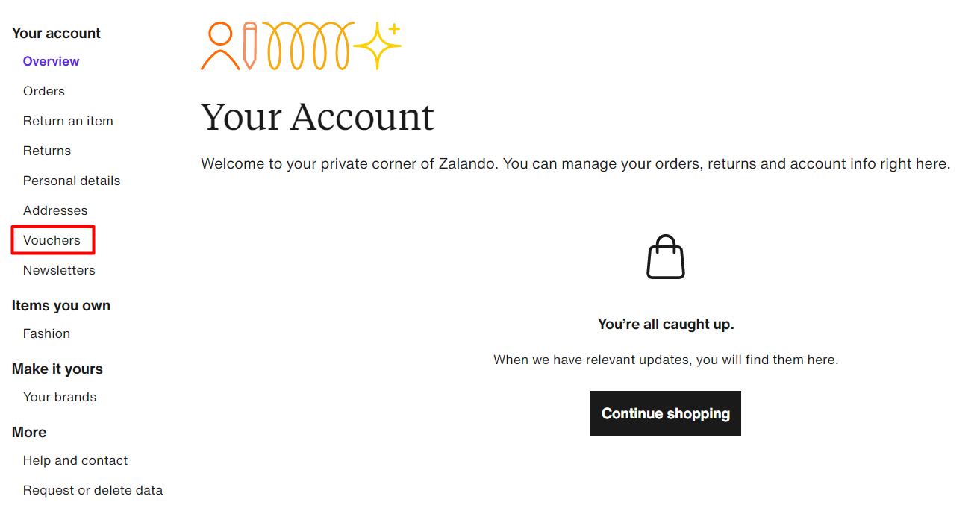Go to Orders in sidebar

[44, 91]
